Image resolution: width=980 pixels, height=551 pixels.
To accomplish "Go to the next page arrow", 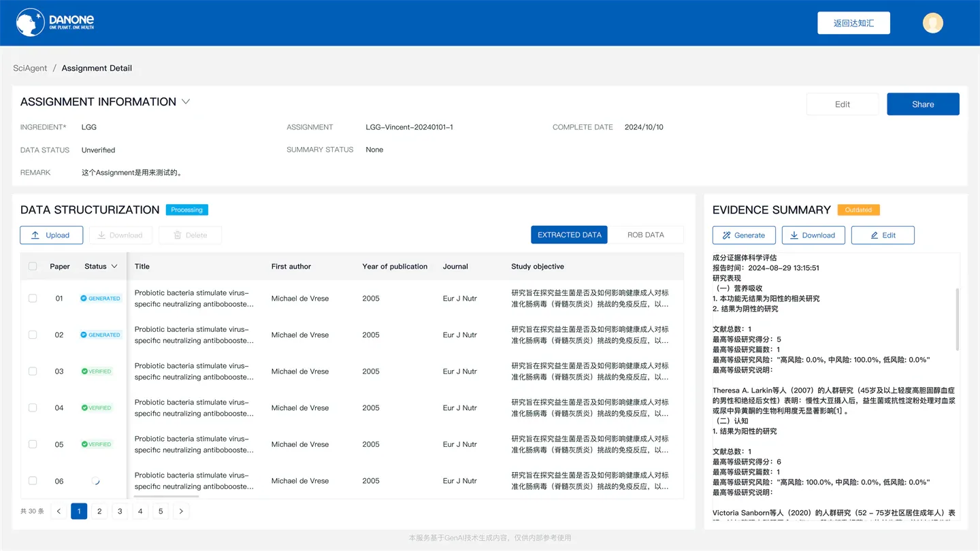I will tap(181, 511).
